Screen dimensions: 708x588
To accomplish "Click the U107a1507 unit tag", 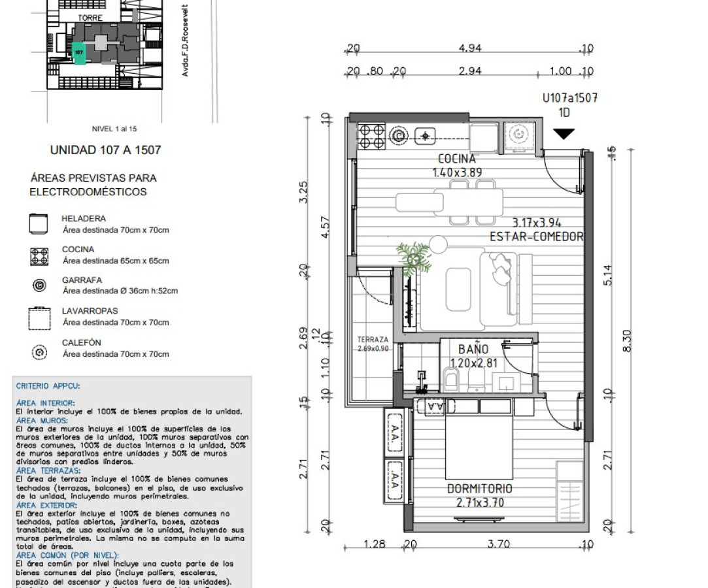I will (570, 98).
